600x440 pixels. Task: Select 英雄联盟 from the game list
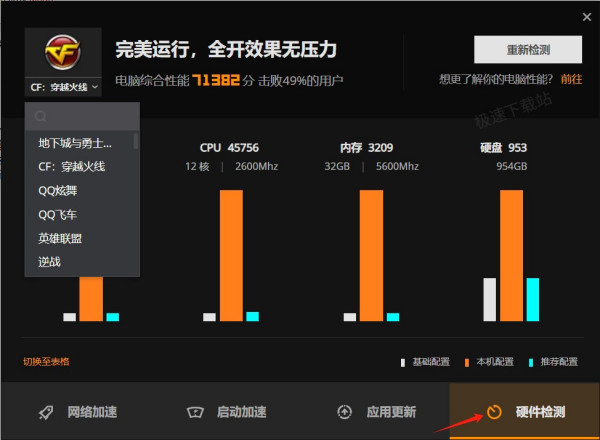click(60, 239)
